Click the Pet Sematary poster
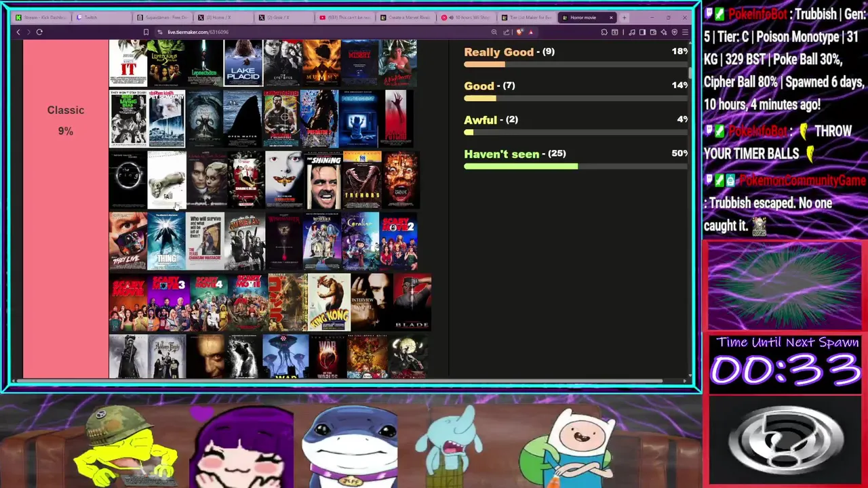Viewport: 868px width, 488px height. click(x=166, y=119)
